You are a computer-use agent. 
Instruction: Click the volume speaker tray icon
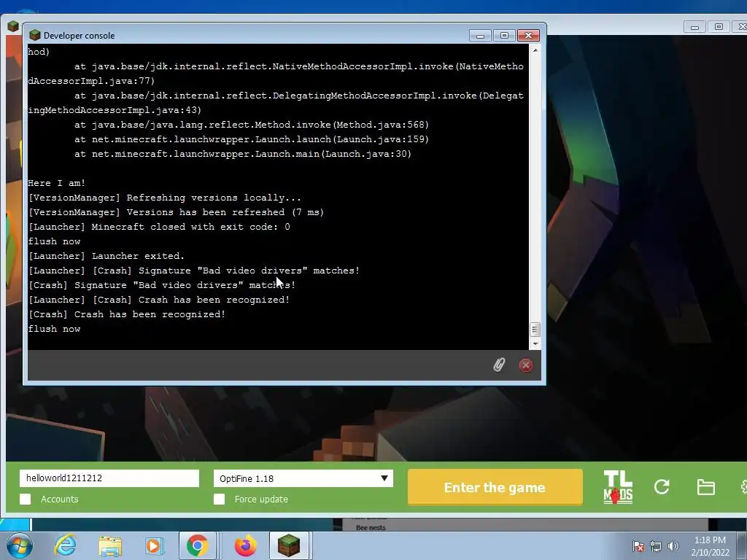coord(673,546)
